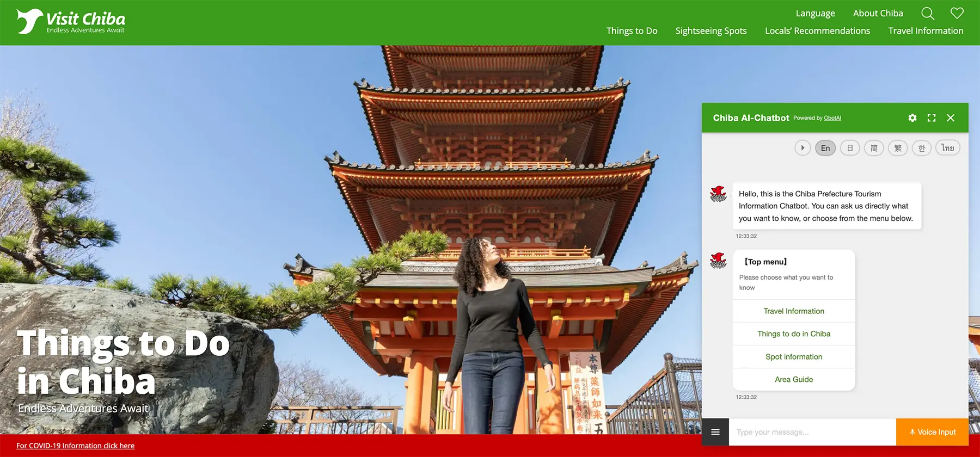This screenshot has height=457, width=980.
Task: Click the greeting message bubble
Action: coord(826,206)
